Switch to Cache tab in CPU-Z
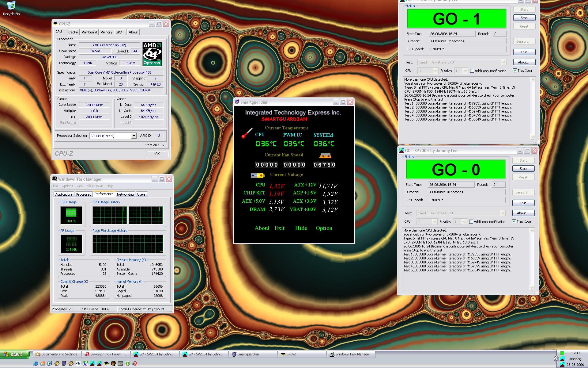The height and width of the screenshot is (368, 588). 73,32
